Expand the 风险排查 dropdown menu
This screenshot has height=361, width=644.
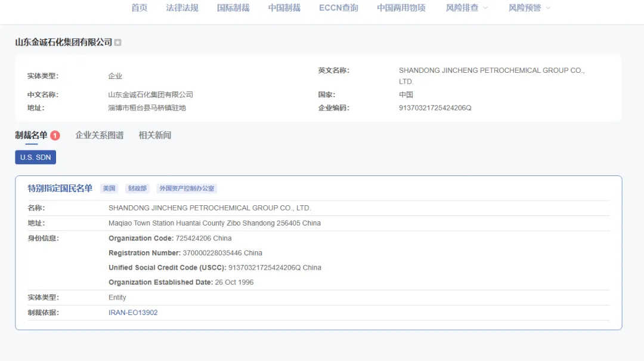tap(467, 8)
